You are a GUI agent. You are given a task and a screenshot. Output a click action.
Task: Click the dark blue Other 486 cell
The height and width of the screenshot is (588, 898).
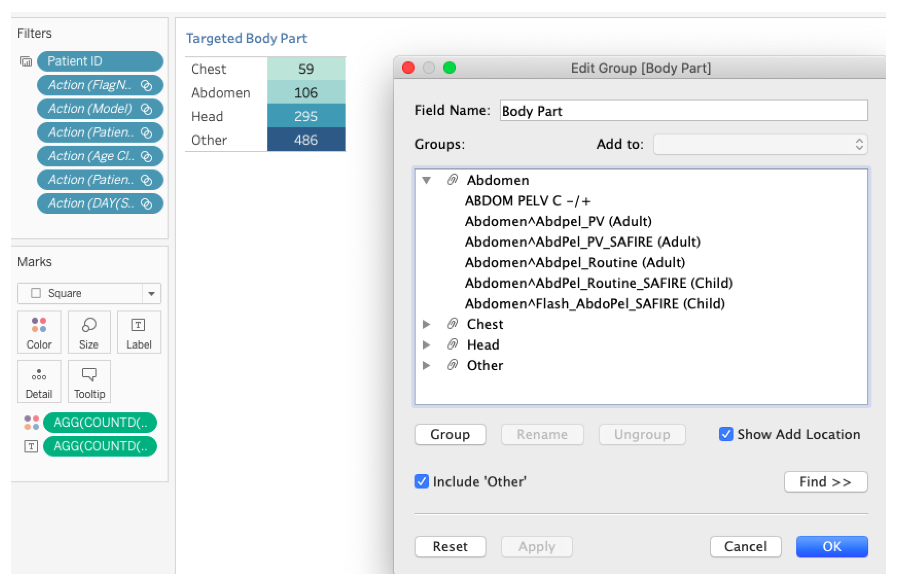coord(306,140)
